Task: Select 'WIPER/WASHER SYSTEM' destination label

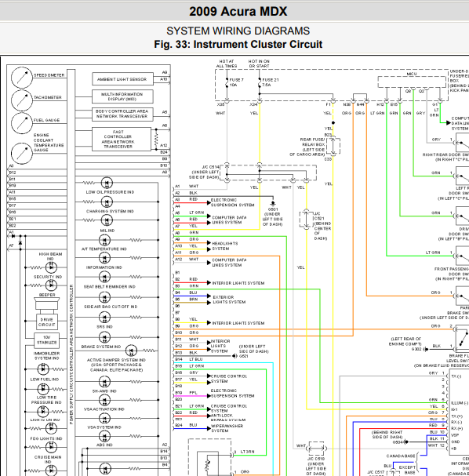Action: click(x=227, y=428)
